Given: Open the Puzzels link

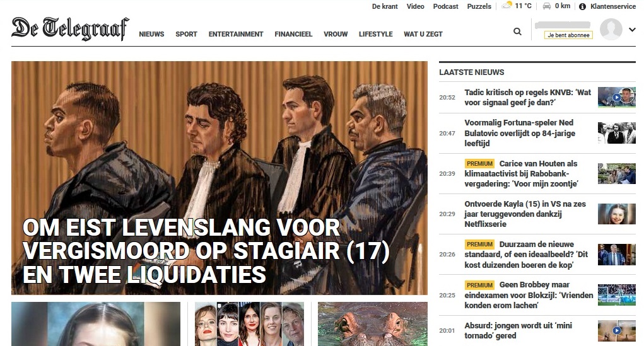Looking at the screenshot, I should (479, 6).
